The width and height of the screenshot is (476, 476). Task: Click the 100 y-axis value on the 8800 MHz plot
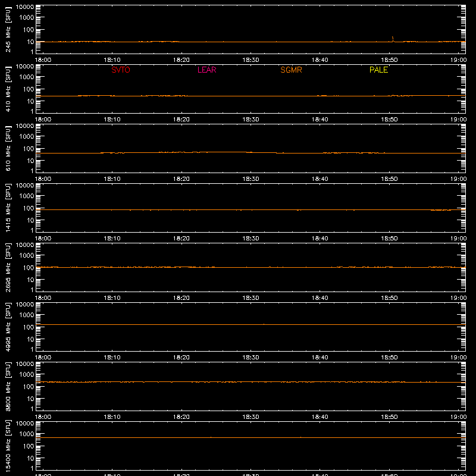coord(29,387)
